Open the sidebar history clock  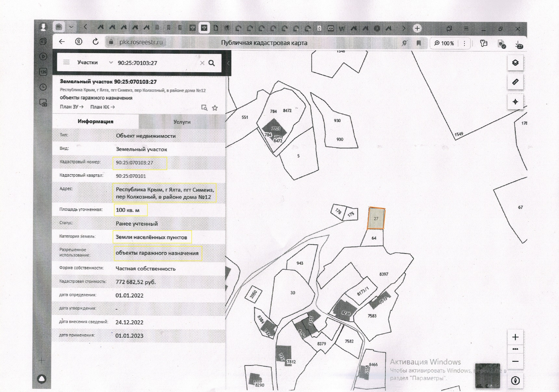tap(43, 87)
